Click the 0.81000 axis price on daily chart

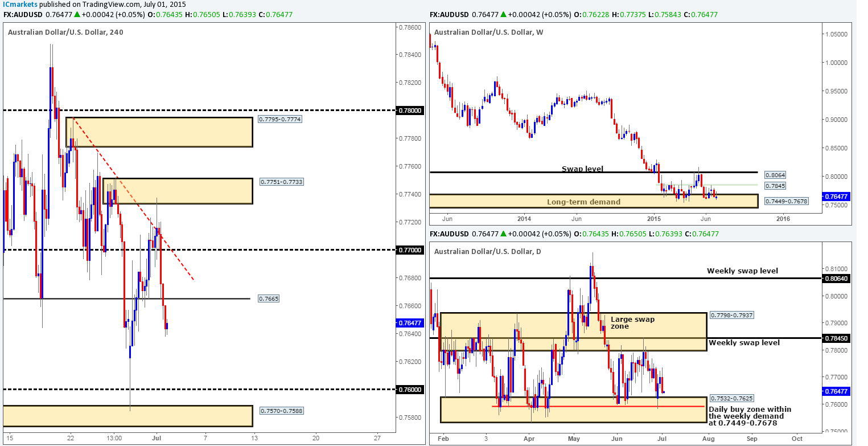coord(838,269)
